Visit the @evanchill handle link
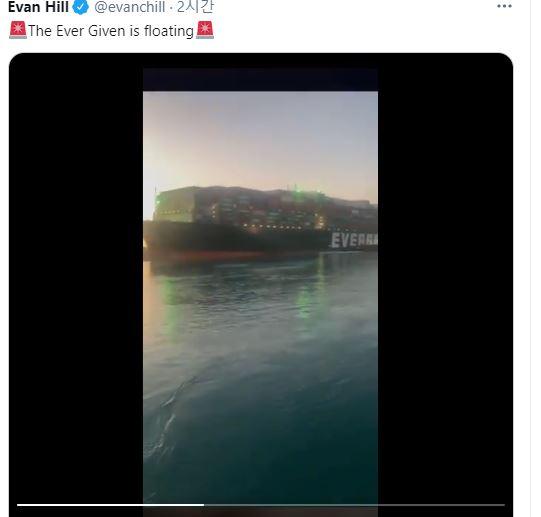Viewport: 541px width, 517px height. pos(129,7)
